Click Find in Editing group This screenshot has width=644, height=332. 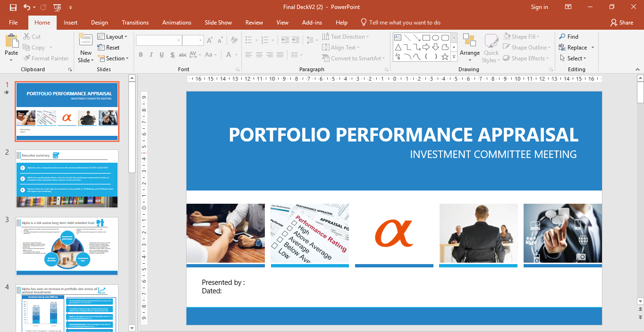click(x=569, y=37)
